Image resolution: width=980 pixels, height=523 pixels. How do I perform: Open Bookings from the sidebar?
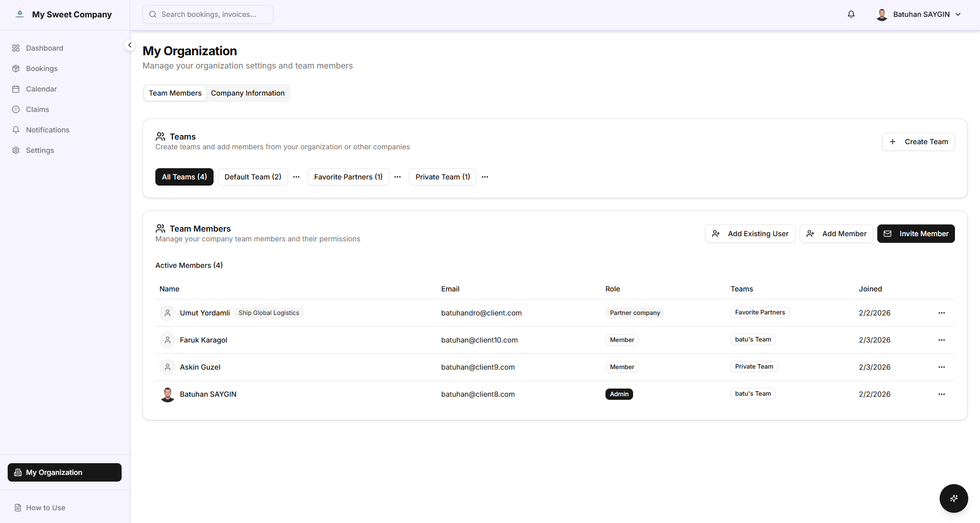[x=42, y=69]
